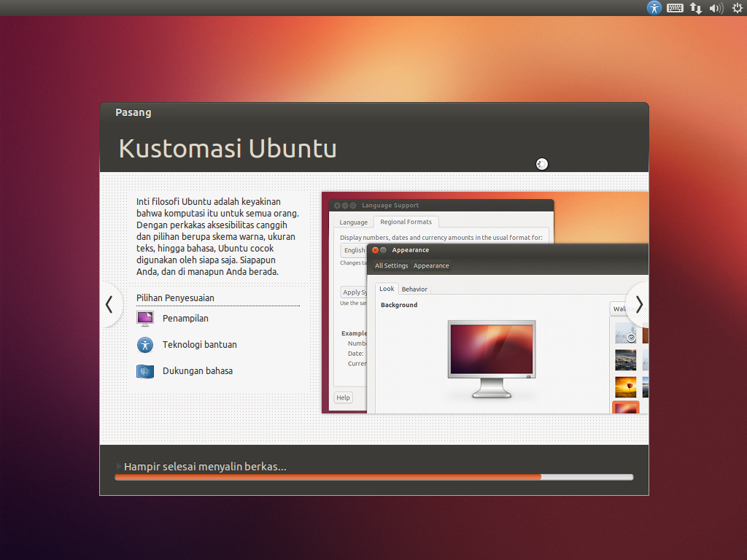Open the accessibility menu in top panel
Screen dimensions: 747x560
click(x=654, y=8)
